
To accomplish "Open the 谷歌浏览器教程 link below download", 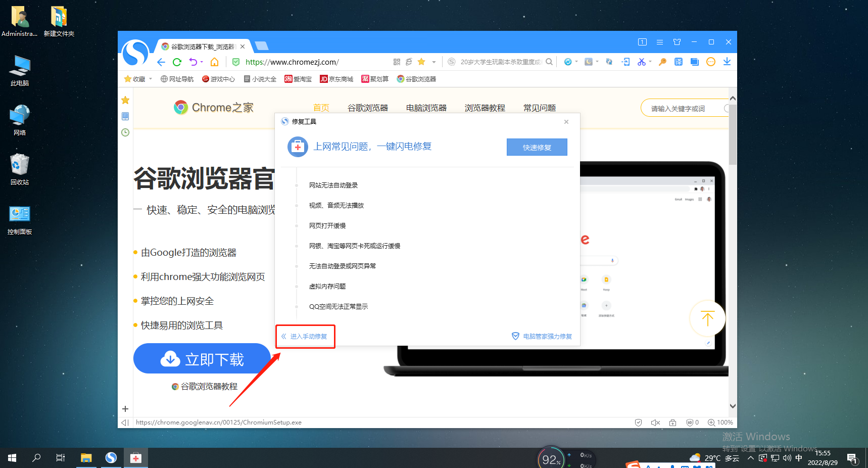I will (x=205, y=387).
